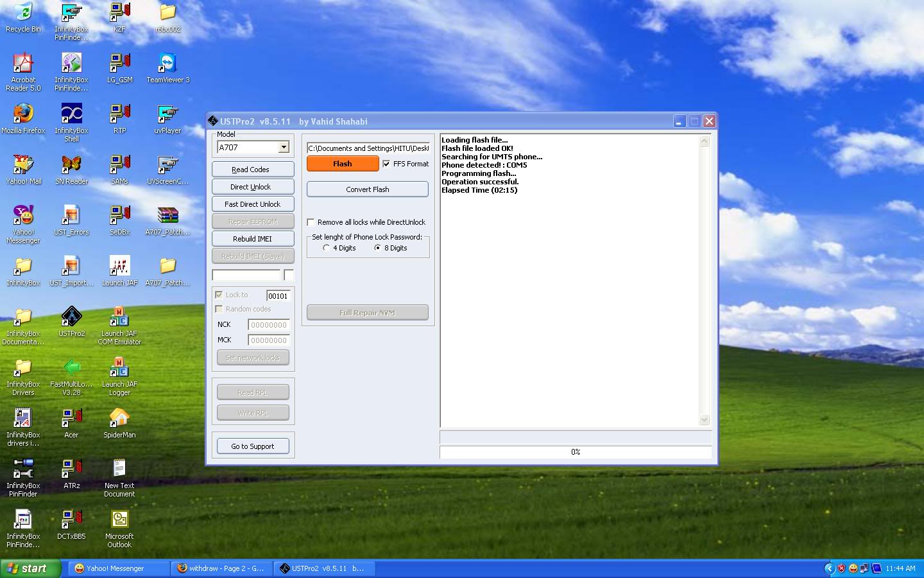Open Microsoft Outlook desktop icon
Image resolution: width=924 pixels, height=578 pixels.
click(119, 520)
